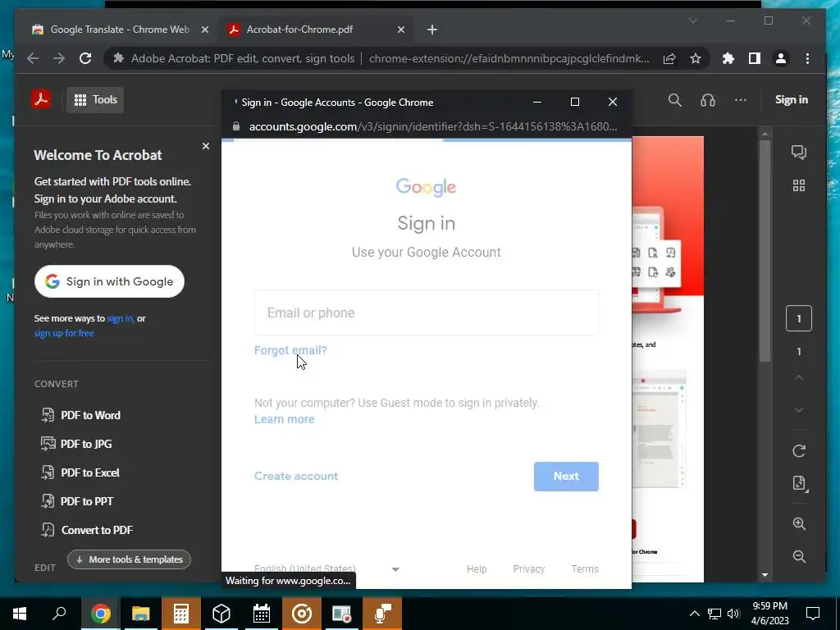
Task: Open Chrome tab search dropdown arrow
Action: pyautogui.click(x=692, y=21)
